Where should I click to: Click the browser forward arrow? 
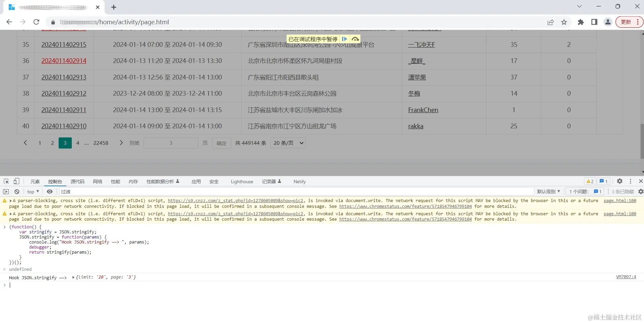pos(23,22)
